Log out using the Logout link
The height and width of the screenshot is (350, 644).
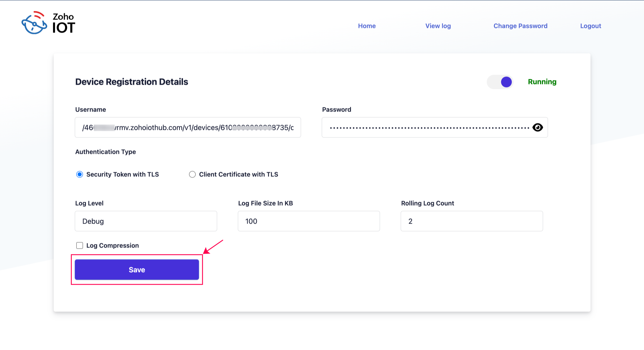coord(591,26)
